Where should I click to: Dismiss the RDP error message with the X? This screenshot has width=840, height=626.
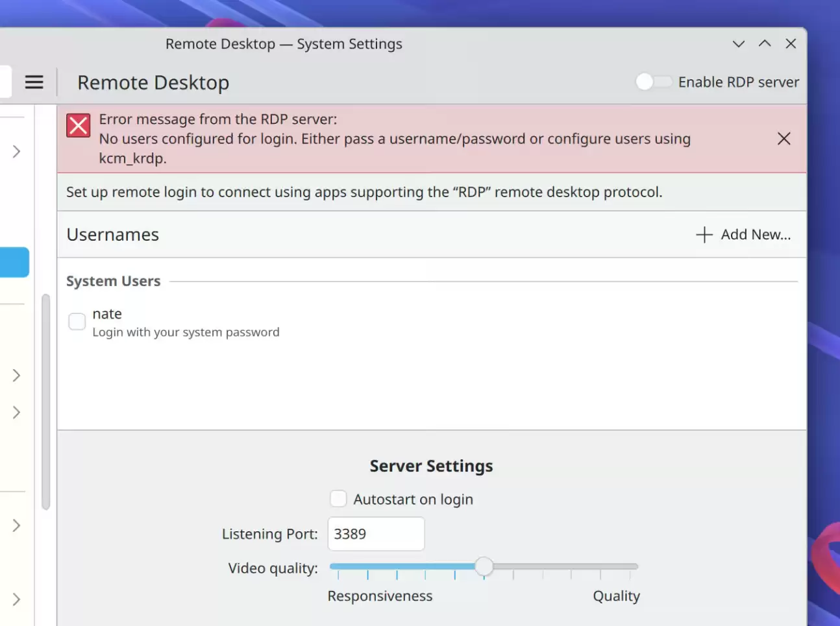(x=784, y=138)
